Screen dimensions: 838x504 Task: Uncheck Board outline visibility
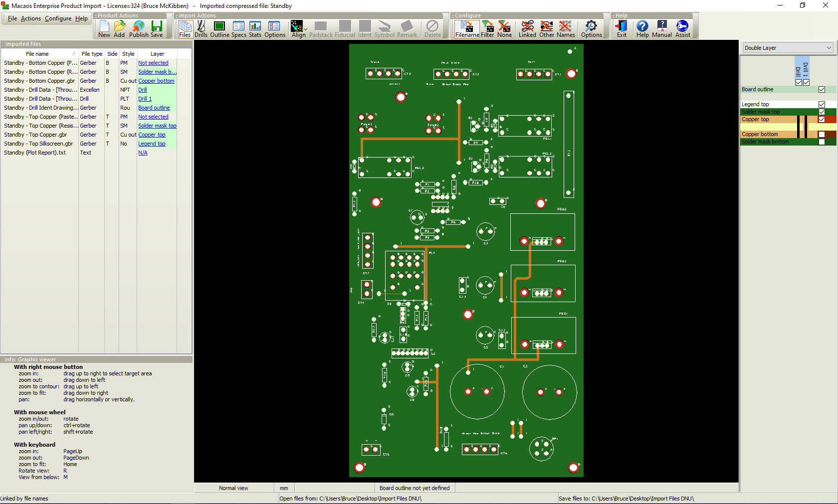pyautogui.click(x=821, y=89)
